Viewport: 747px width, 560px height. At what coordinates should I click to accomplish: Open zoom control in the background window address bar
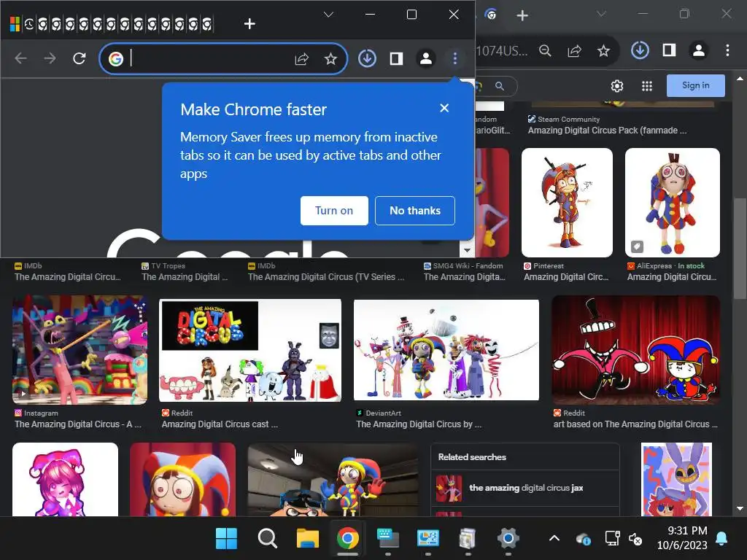click(545, 50)
